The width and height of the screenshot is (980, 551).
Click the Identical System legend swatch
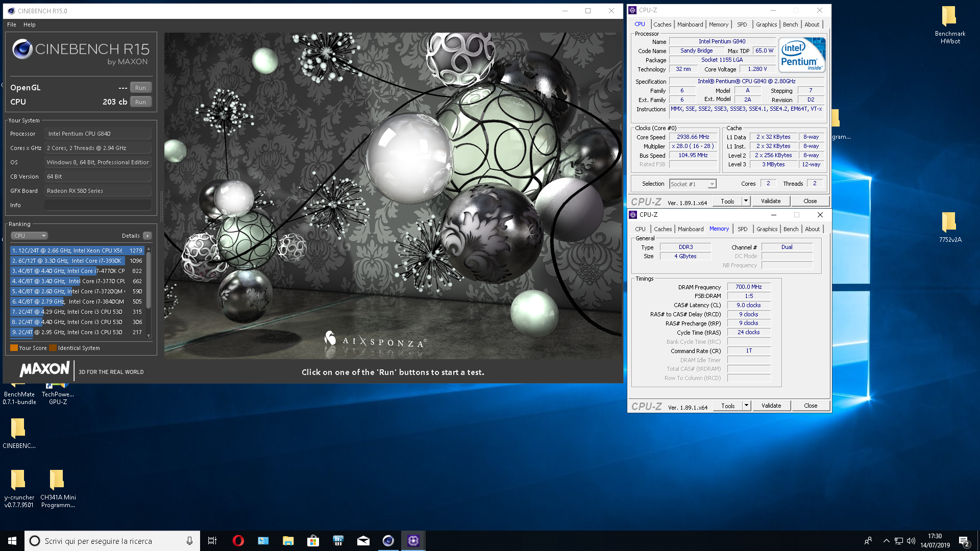53,348
